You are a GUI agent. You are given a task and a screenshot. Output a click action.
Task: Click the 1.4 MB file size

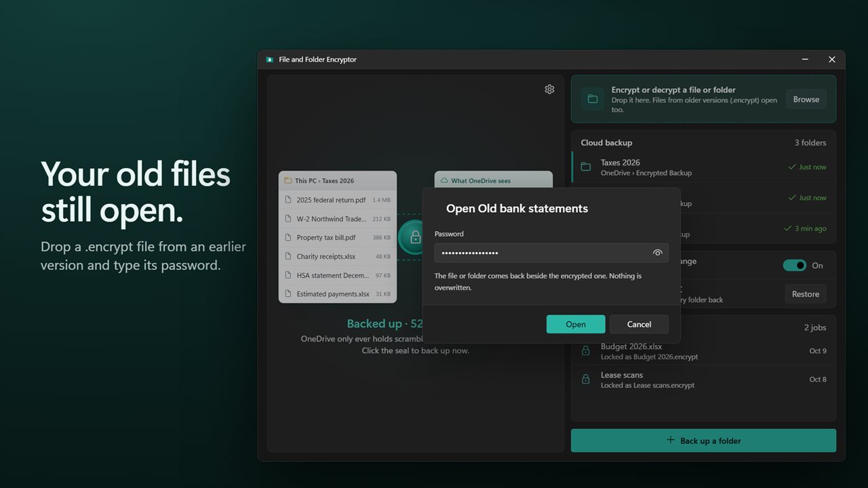[x=381, y=200]
